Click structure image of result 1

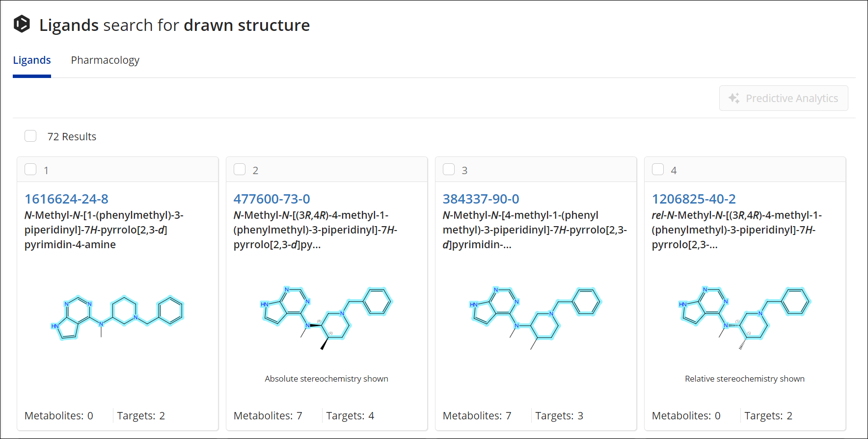[x=117, y=317]
